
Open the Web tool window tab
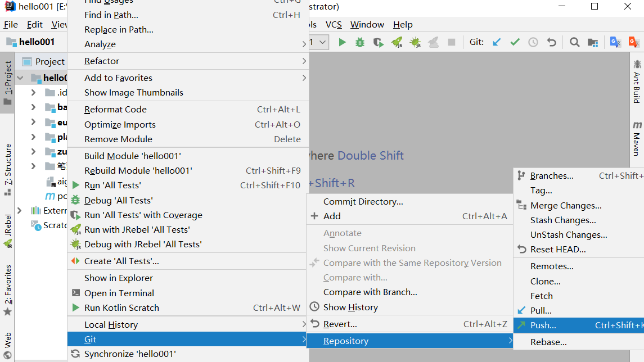[x=7, y=346]
